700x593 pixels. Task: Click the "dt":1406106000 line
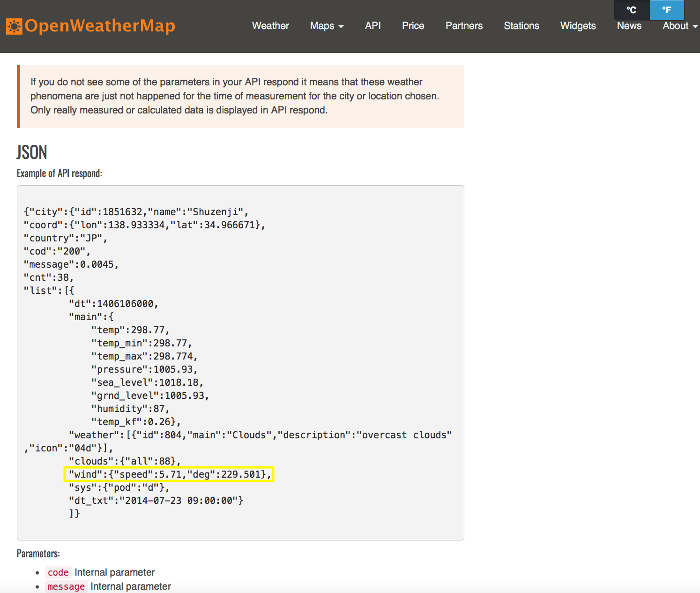pyautogui.click(x=113, y=304)
